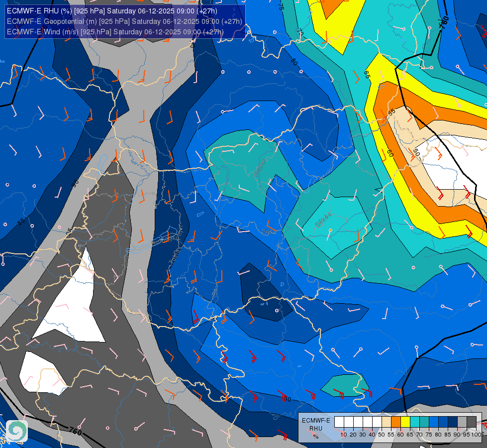
Task: Click the '65' humidity contour label on map
Action: click(x=367, y=75)
